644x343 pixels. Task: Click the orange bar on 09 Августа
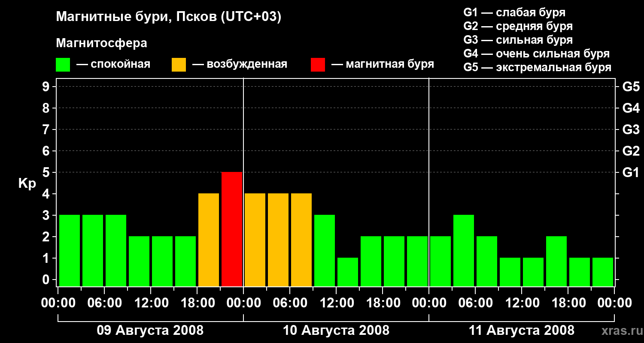(209, 240)
